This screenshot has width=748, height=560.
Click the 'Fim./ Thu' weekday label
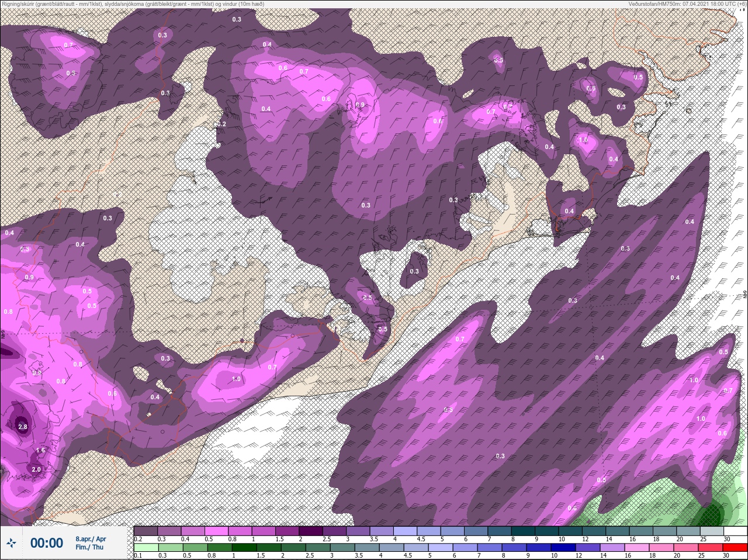pos(89,547)
